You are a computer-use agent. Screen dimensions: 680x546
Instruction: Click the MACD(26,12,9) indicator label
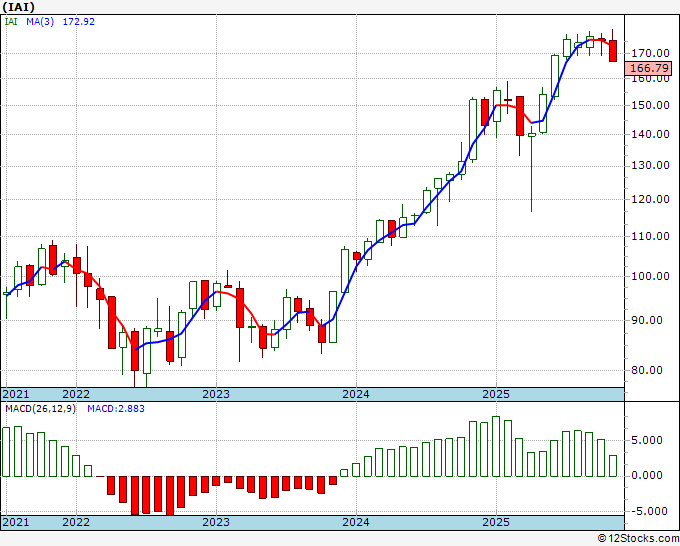click(x=40, y=409)
